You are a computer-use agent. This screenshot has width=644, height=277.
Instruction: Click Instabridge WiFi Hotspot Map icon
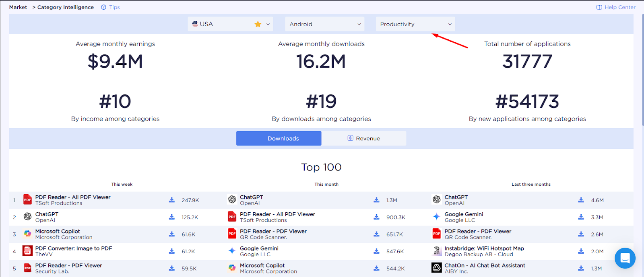click(437, 251)
